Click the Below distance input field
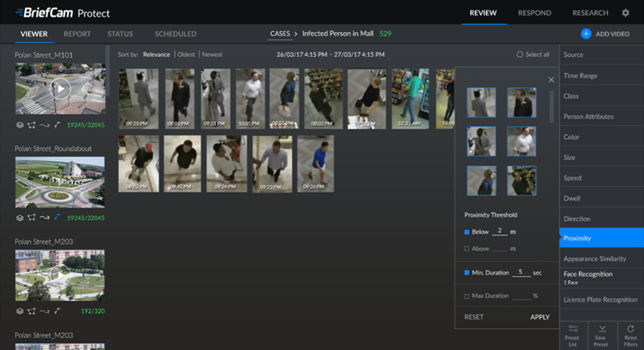Viewport: 644px width, 350px height. 500,231
